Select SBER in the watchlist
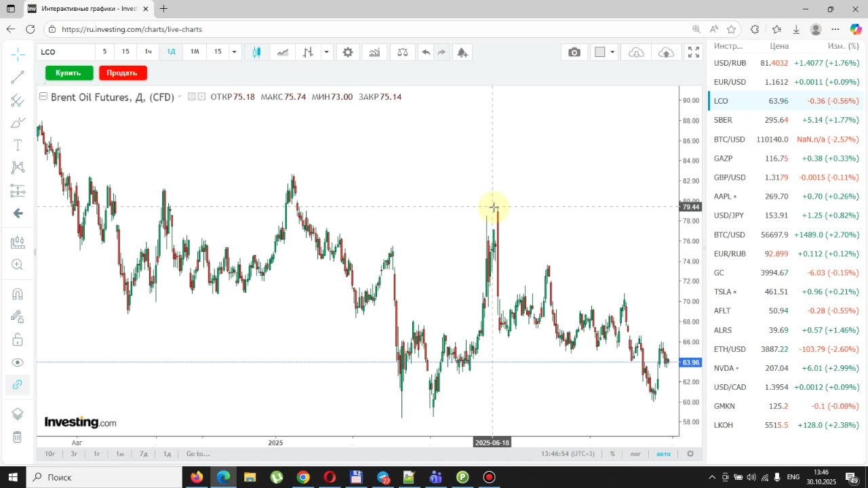 pyautogui.click(x=786, y=120)
